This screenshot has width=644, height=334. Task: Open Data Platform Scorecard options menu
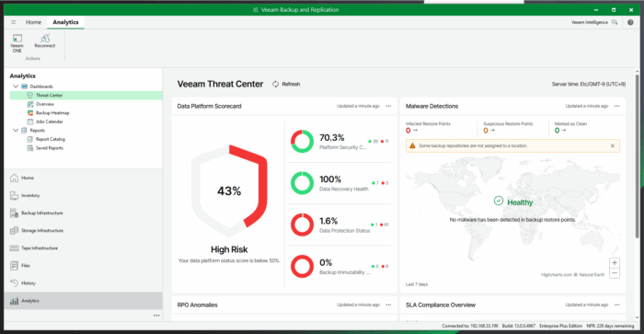pos(388,106)
